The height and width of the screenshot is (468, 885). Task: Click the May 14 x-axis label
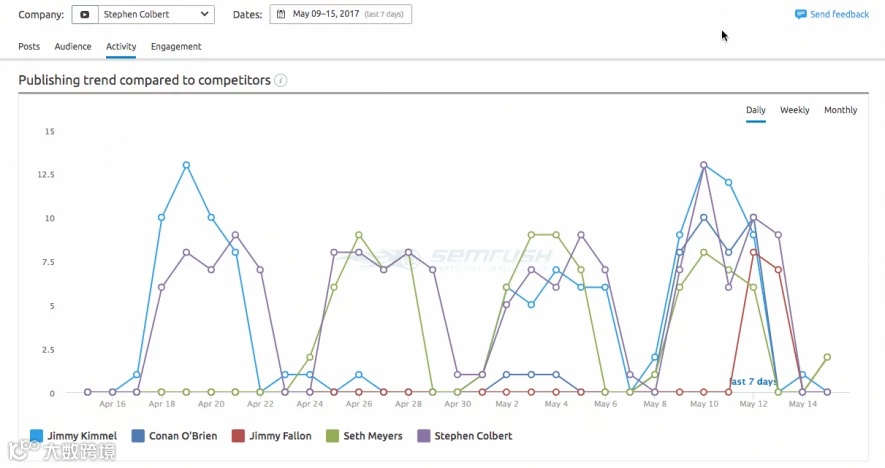tap(803, 404)
